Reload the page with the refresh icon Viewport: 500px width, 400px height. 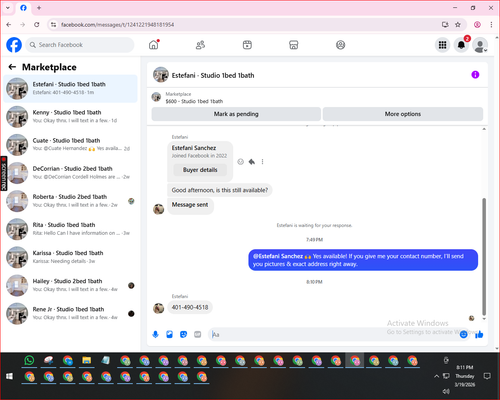tap(37, 25)
